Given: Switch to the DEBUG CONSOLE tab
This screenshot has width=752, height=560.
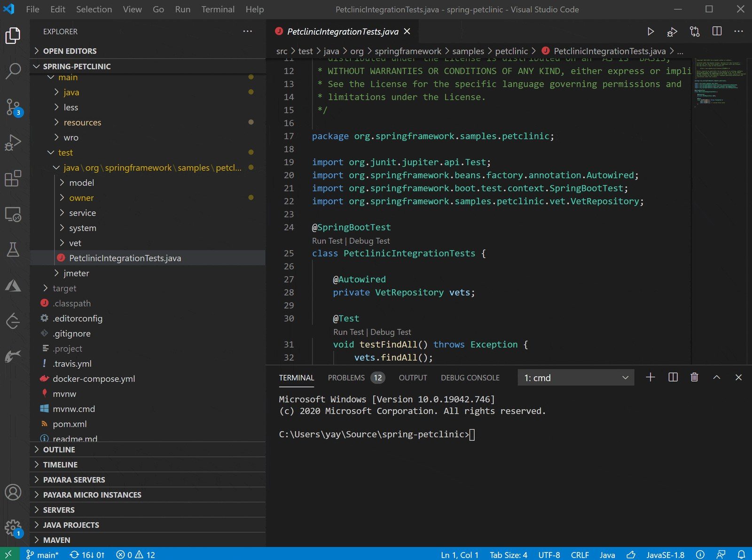Looking at the screenshot, I should pos(470,378).
